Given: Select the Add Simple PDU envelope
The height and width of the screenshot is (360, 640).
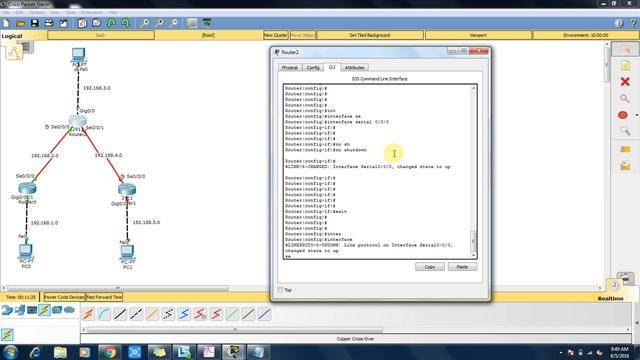Looking at the screenshot, I should [625, 149].
